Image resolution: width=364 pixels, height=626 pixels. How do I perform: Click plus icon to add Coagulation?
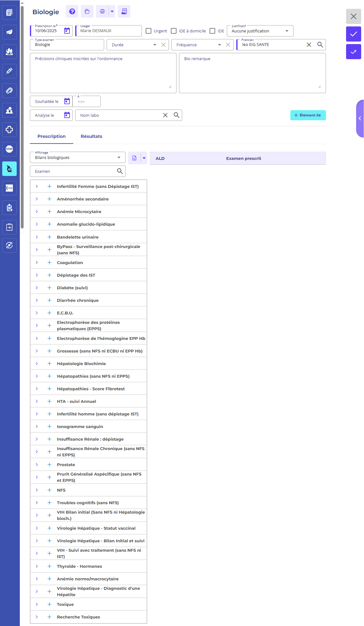49,262
